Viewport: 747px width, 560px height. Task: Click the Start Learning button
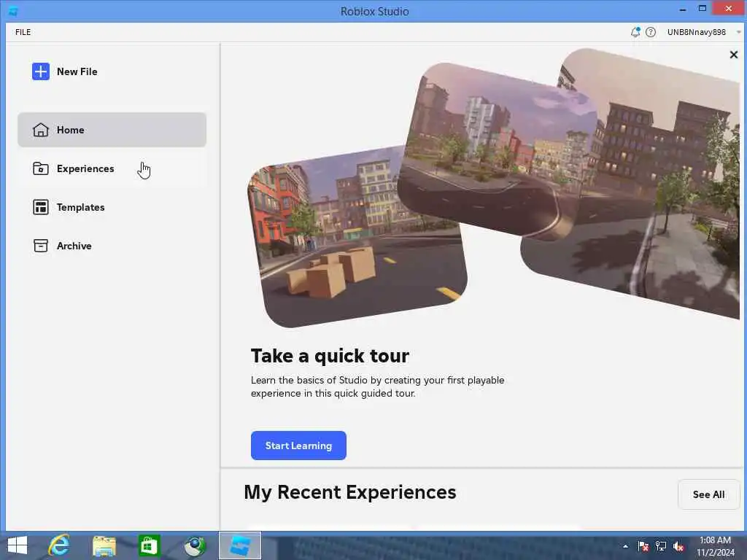pyautogui.click(x=298, y=446)
